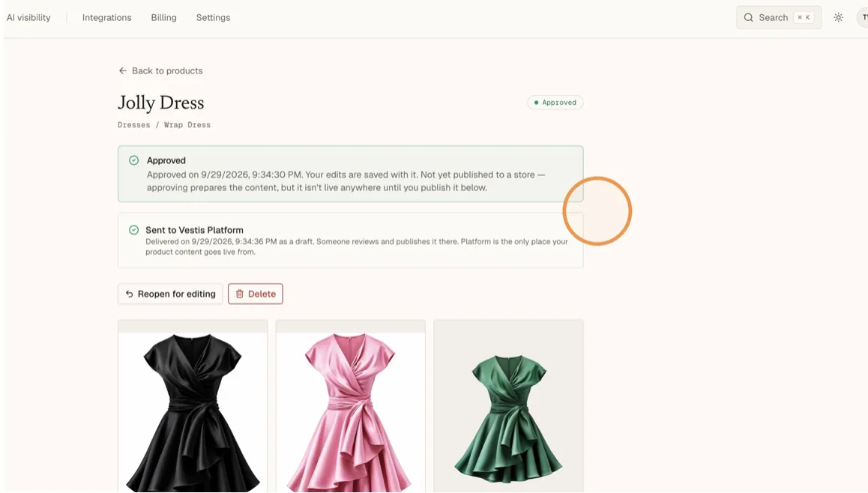Click the back arrow beside Back to products
The height and width of the screenshot is (493, 868).
(123, 71)
